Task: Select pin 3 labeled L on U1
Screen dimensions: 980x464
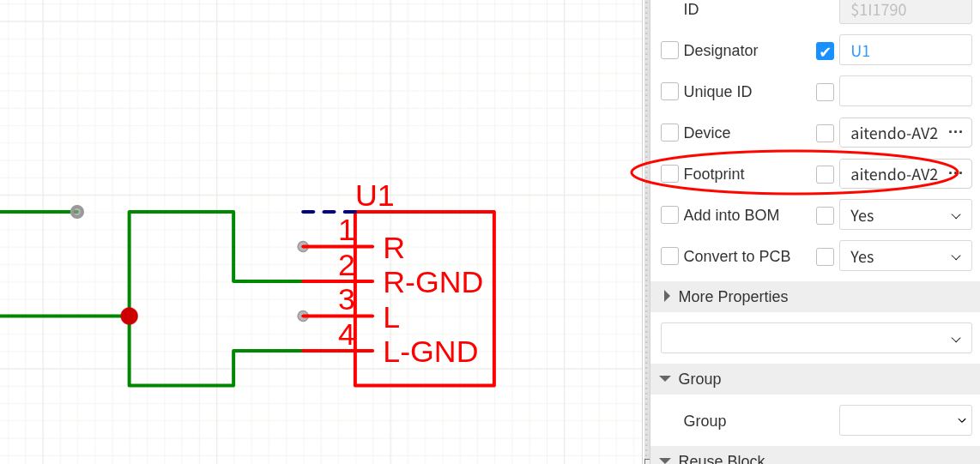Action: [391, 318]
